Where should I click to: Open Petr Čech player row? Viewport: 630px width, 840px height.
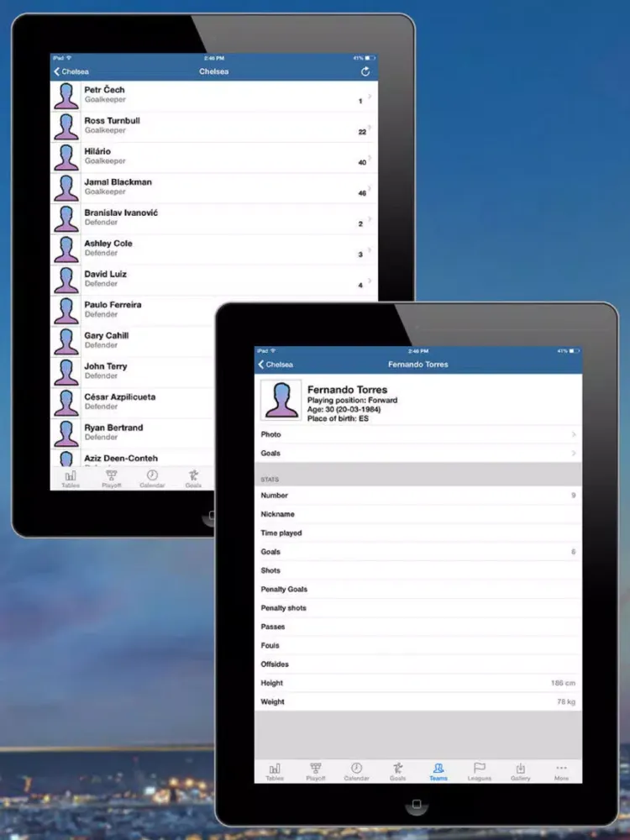coord(213,96)
